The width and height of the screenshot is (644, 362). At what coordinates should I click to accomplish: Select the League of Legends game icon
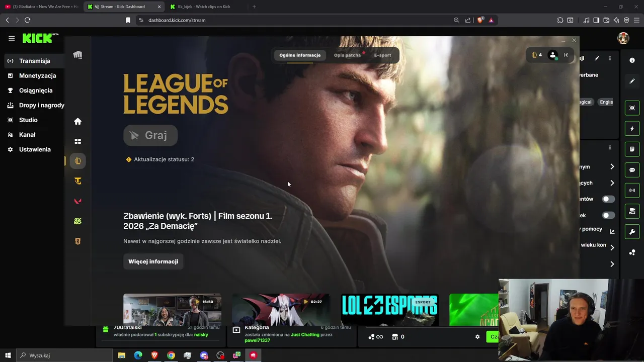(77, 161)
